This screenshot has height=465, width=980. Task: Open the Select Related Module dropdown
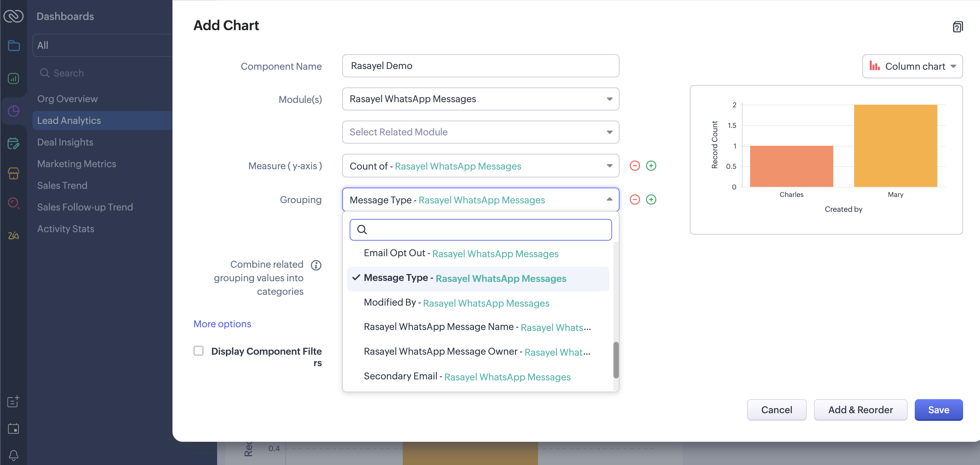(480, 132)
